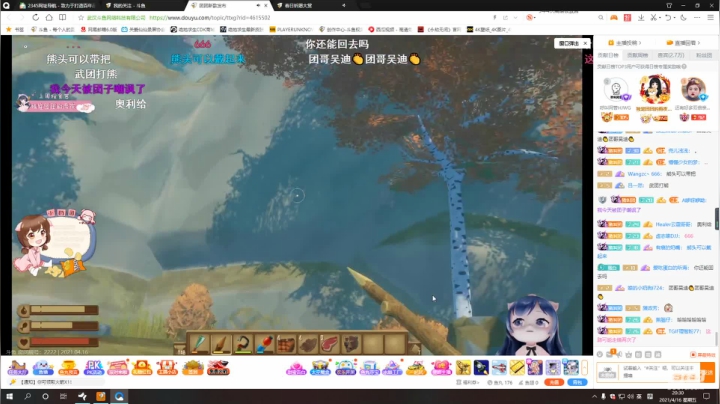Open the top-ranked contributor's center avatar

click(x=655, y=90)
